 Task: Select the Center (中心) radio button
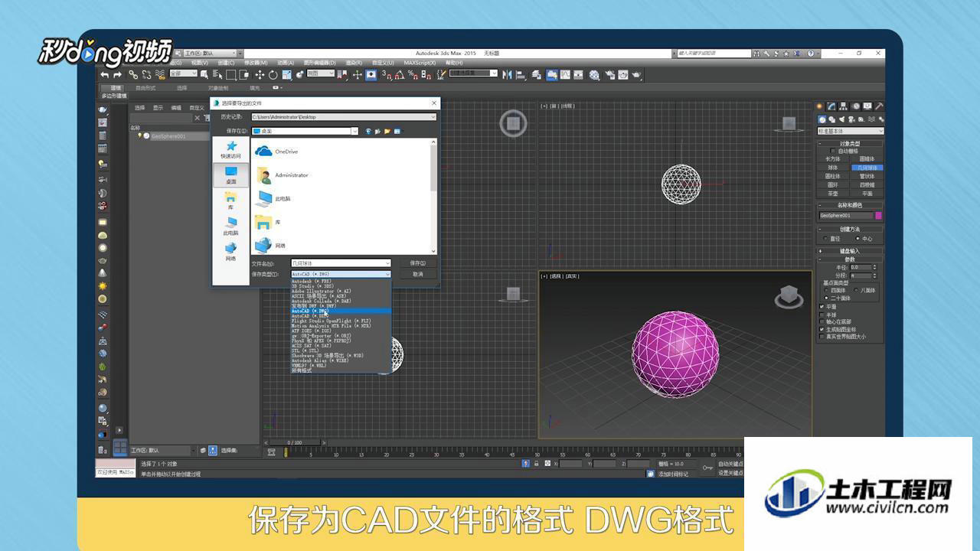click(x=857, y=238)
